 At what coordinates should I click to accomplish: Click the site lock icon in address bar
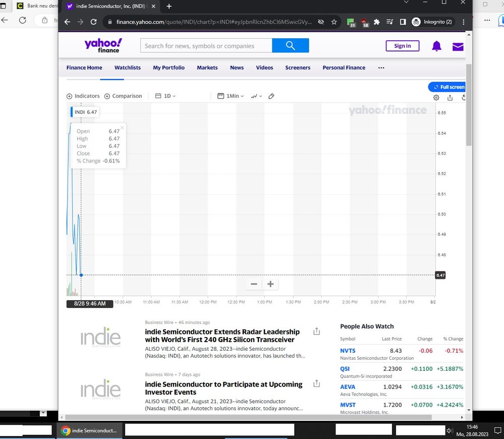tap(110, 22)
